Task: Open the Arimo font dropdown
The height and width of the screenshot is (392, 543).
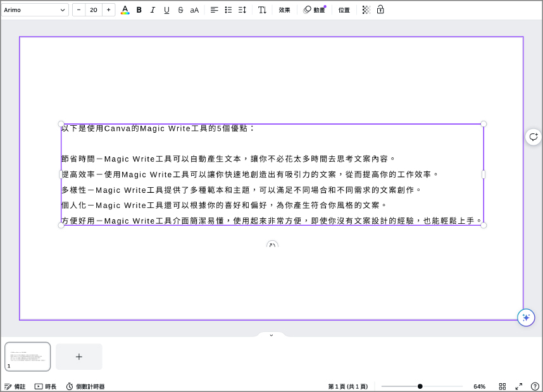Action: point(34,10)
